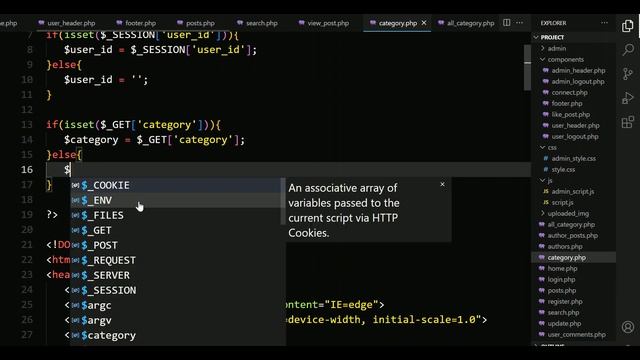The image size is (640, 360).
Task: Open connect.php in explorer
Action: click(569, 92)
